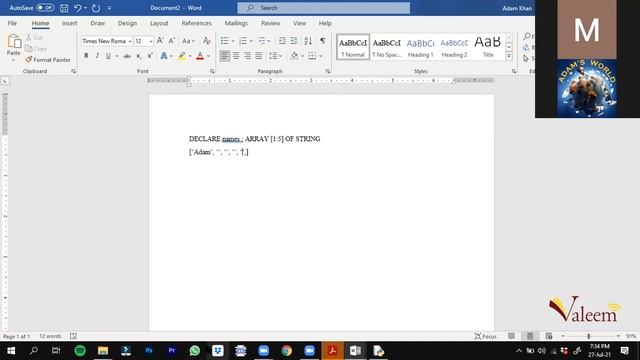
Task: Undo the last action
Action: 77,8
